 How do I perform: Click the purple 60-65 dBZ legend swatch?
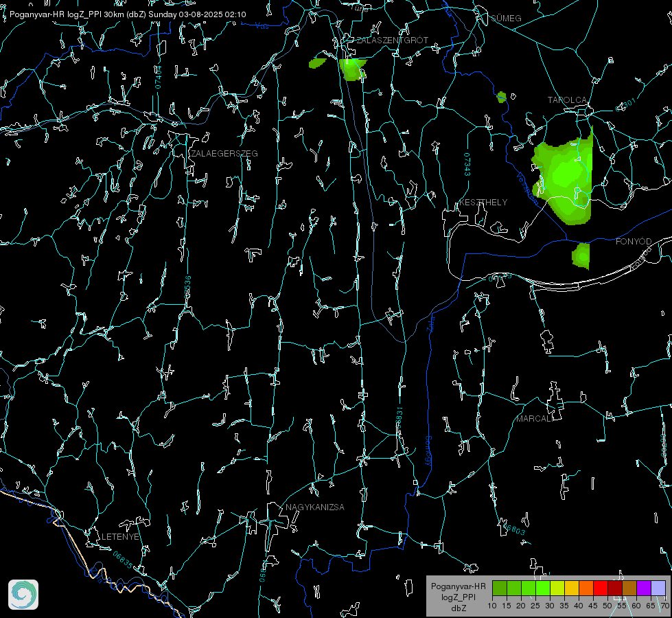tap(644, 588)
